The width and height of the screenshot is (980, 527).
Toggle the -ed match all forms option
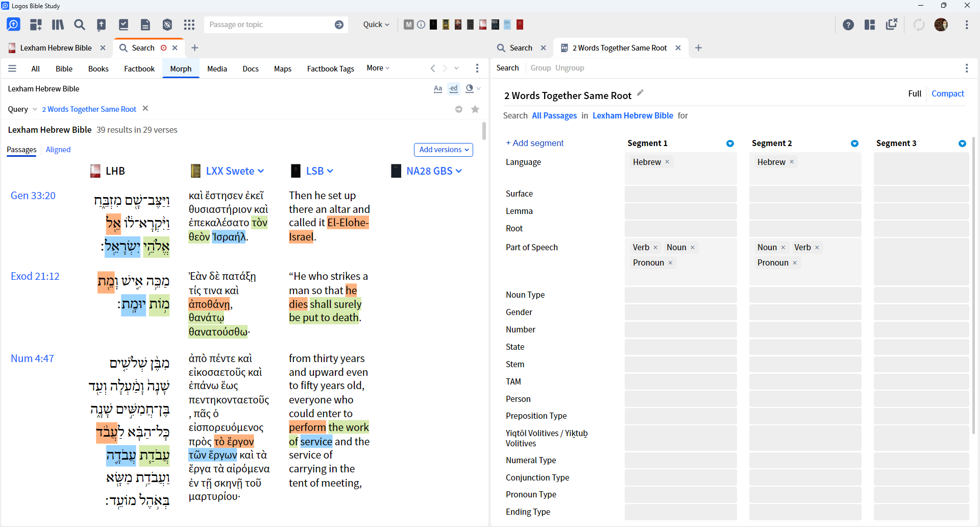454,89
